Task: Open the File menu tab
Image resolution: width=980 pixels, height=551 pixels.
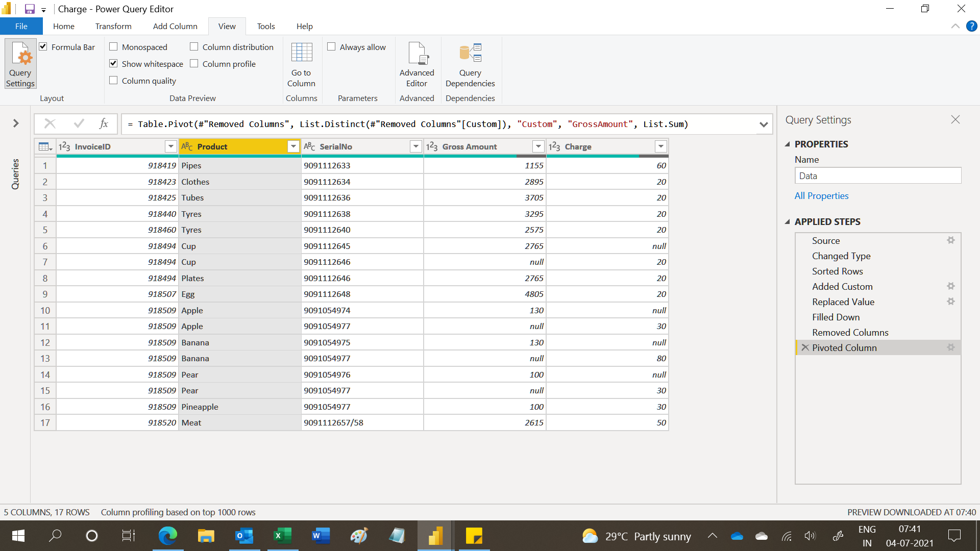Action: point(21,26)
